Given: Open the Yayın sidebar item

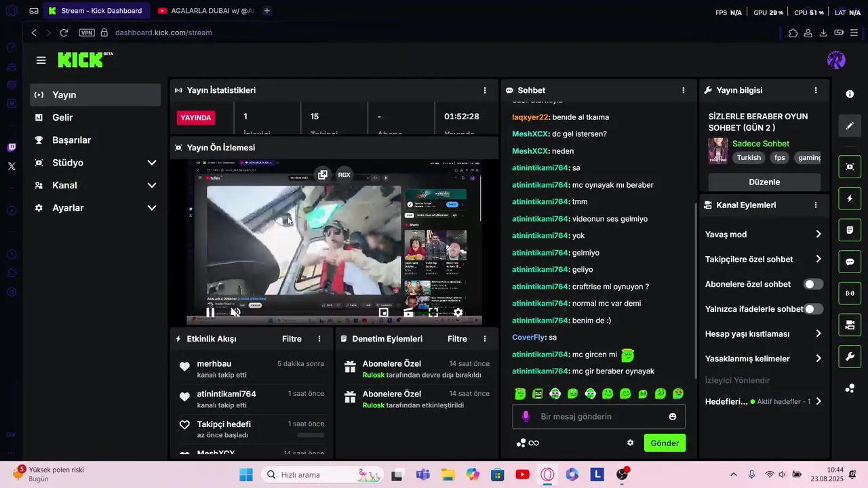Looking at the screenshot, I should pyautogui.click(x=96, y=95).
